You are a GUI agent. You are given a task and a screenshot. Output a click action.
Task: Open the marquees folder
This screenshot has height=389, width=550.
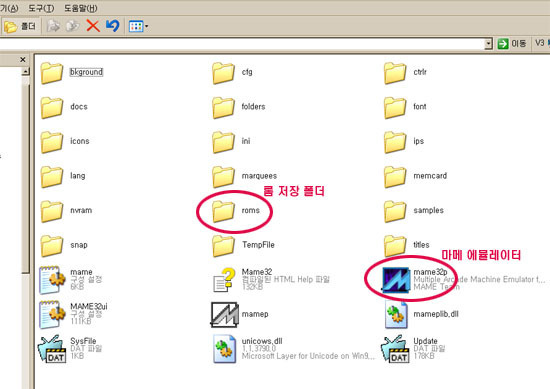(x=244, y=176)
